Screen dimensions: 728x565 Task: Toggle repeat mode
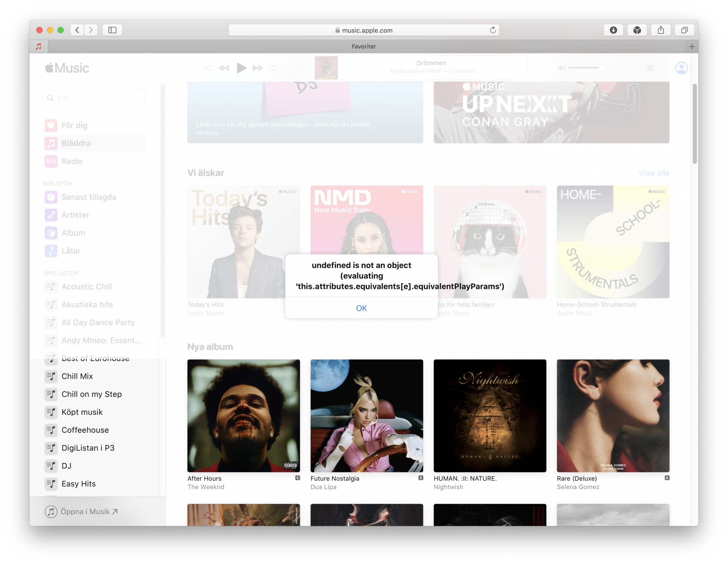[x=274, y=68]
